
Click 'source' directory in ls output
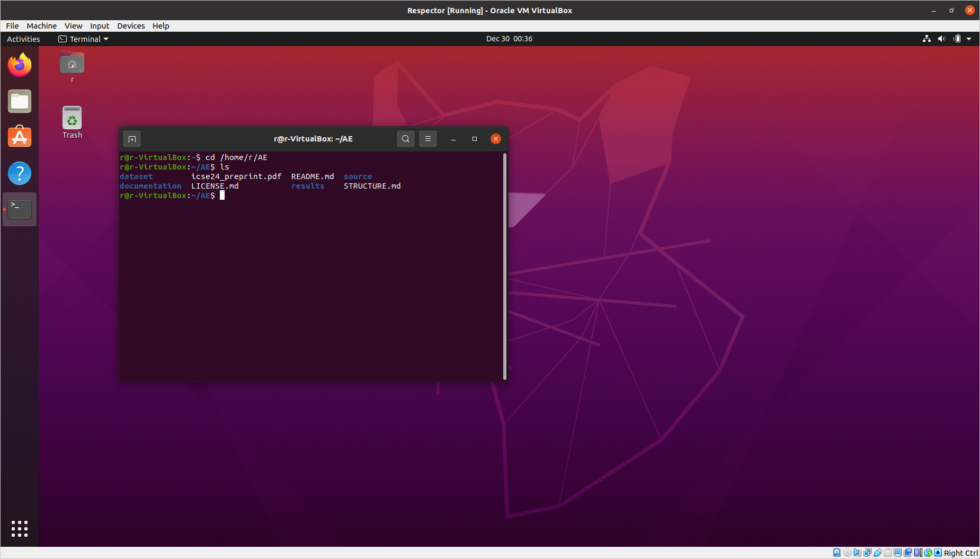point(358,176)
